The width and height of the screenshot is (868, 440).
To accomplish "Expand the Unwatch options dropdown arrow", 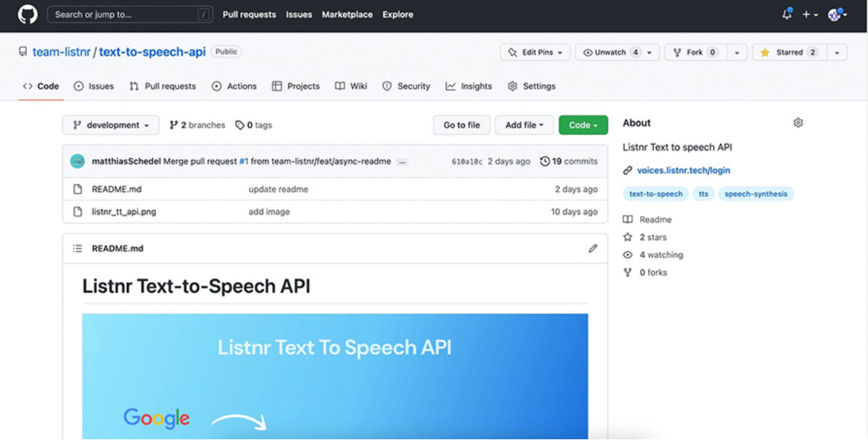I will [650, 52].
